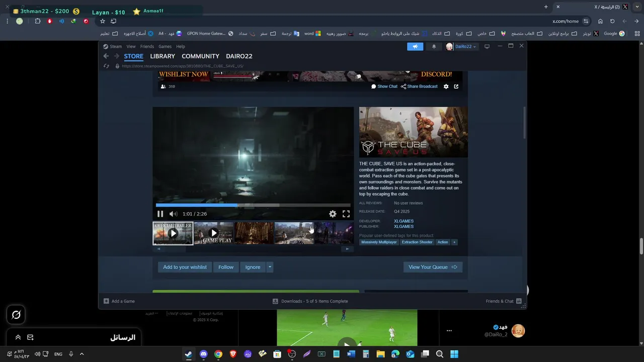The height and width of the screenshot is (362, 644).
Task: Click the Steam announcements megaphone button
Action: click(x=415, y=46)
